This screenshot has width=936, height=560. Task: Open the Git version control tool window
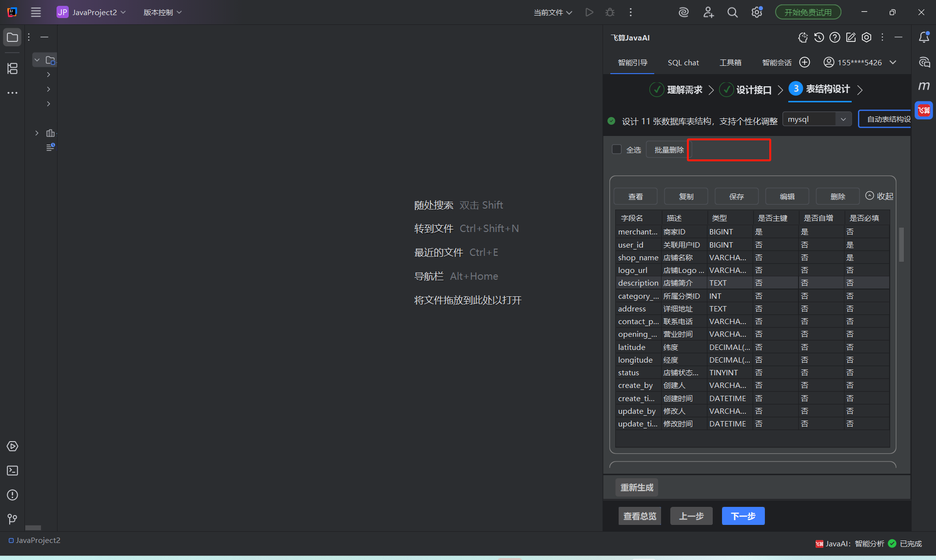point(13,519)
